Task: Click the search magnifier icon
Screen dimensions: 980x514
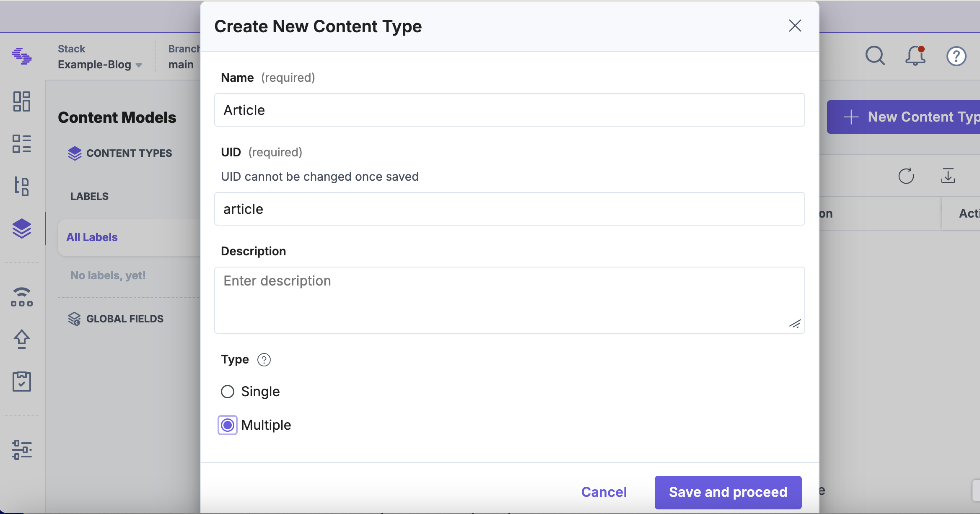Action: (x=875, y=56)
